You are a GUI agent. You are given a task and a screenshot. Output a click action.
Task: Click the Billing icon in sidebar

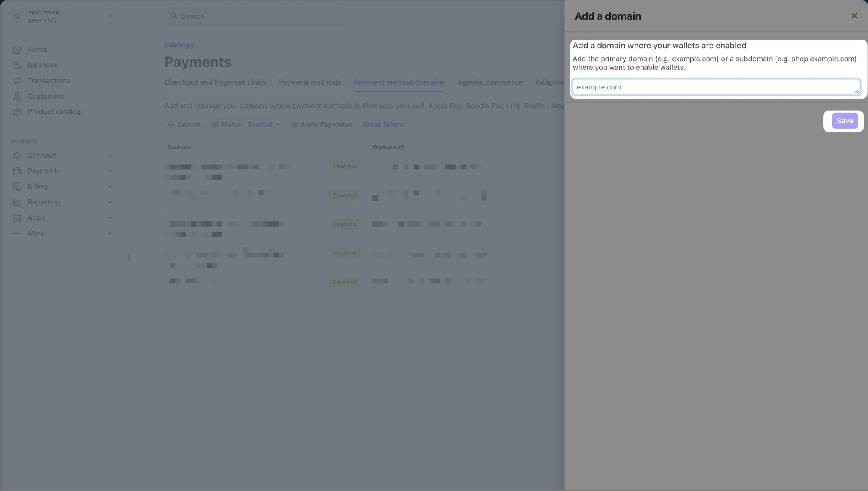[17, 187]
